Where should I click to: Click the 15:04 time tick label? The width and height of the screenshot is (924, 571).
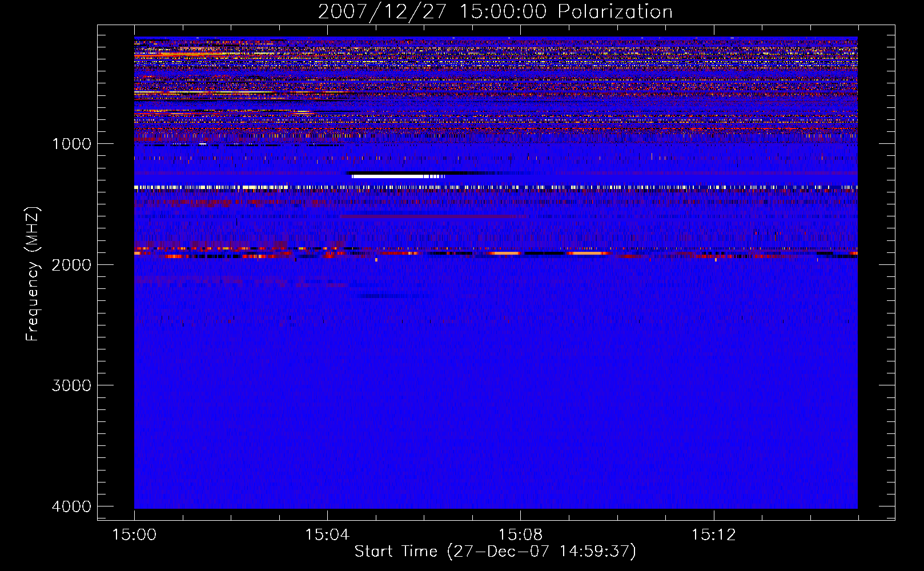tap(327, 535)
